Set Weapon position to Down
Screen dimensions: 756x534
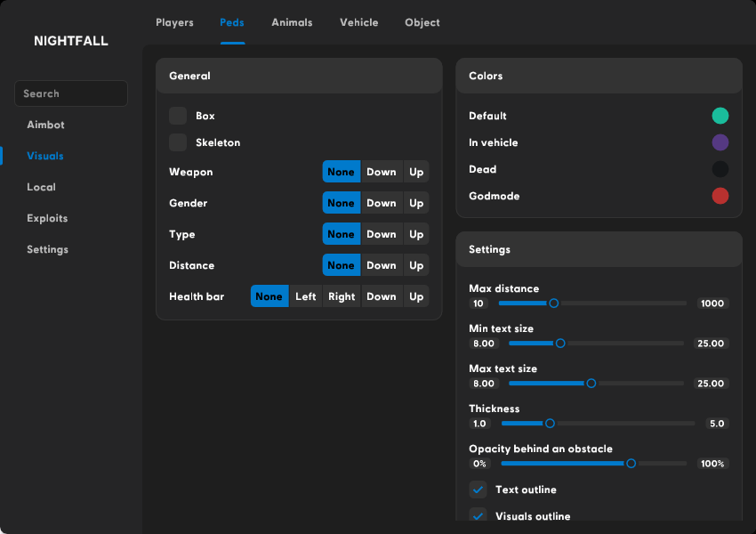(x=382, y=172)
